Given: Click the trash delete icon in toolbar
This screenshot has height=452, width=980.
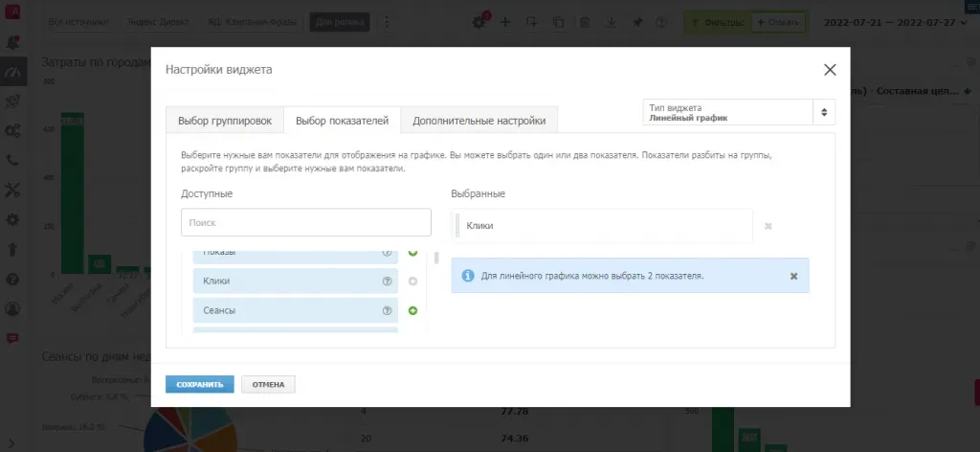Looking at the screenshot, I should click(585, 22).
